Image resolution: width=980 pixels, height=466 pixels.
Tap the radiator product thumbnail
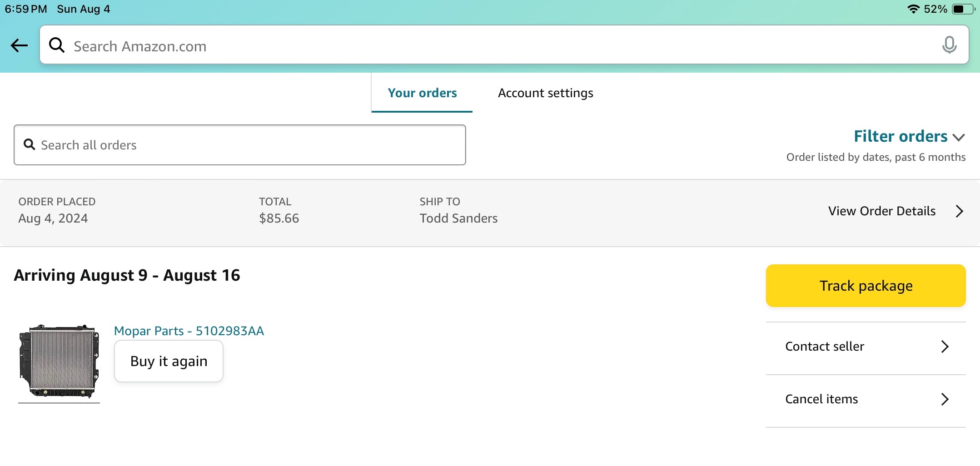(x=59, y=361)
